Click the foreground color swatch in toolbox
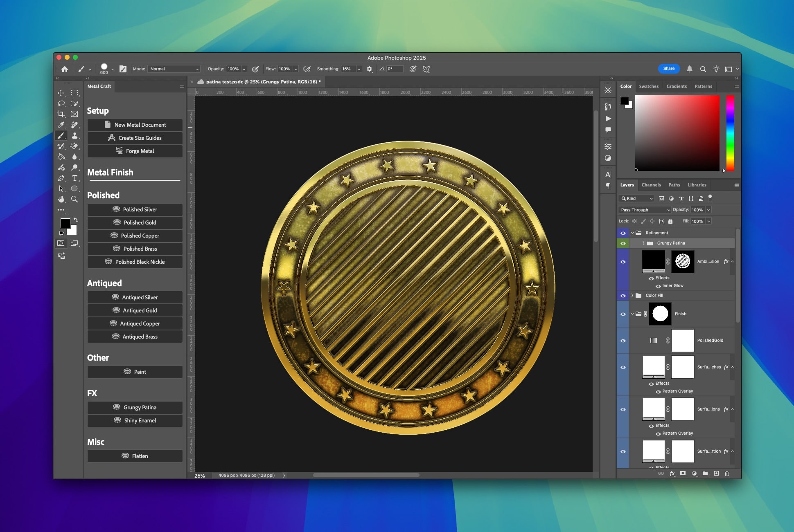 65,223
